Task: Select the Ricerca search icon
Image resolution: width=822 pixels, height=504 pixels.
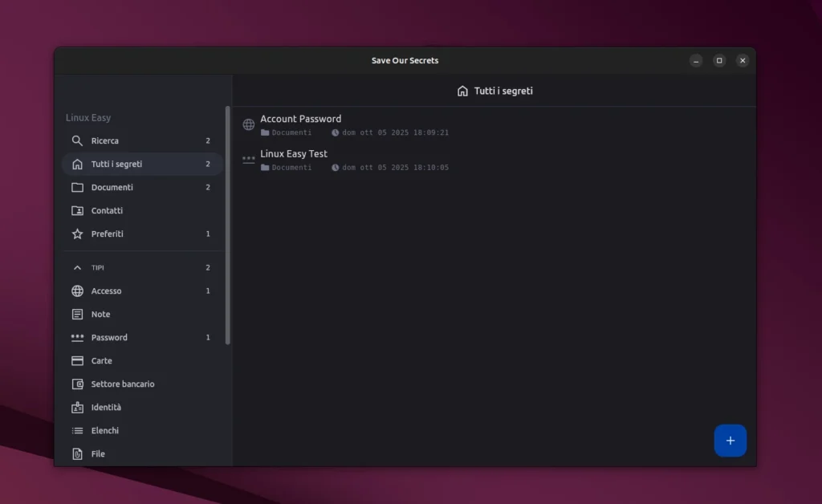Action: point(78,140)
